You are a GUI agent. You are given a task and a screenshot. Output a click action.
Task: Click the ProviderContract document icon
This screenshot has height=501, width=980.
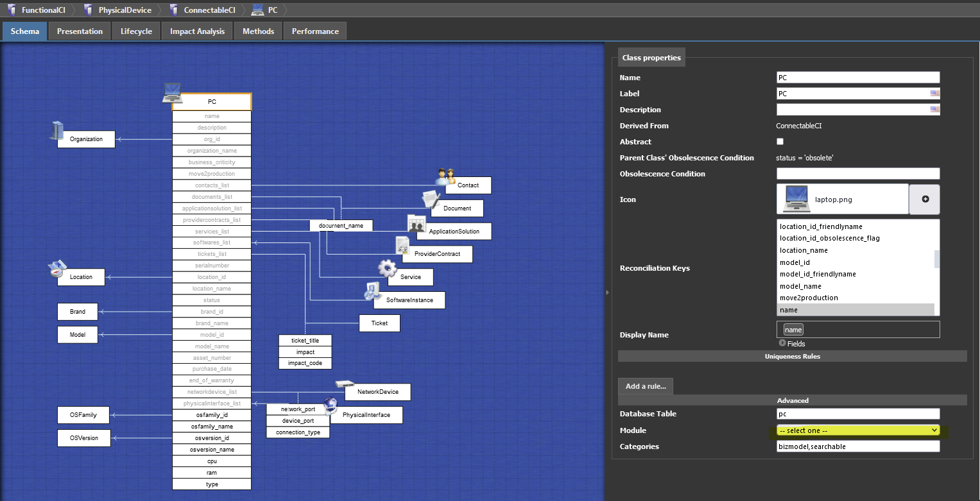(402, 245)
